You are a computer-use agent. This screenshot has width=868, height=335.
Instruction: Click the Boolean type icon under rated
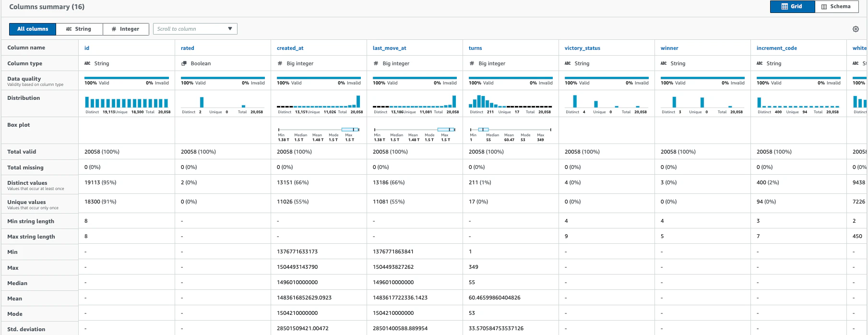point(184,63)
